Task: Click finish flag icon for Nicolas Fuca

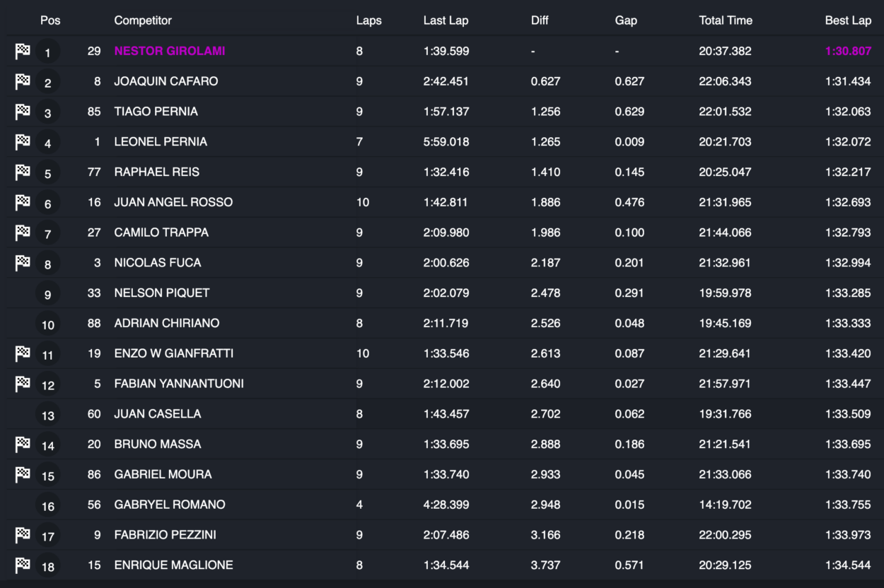Action: (23, 262)
